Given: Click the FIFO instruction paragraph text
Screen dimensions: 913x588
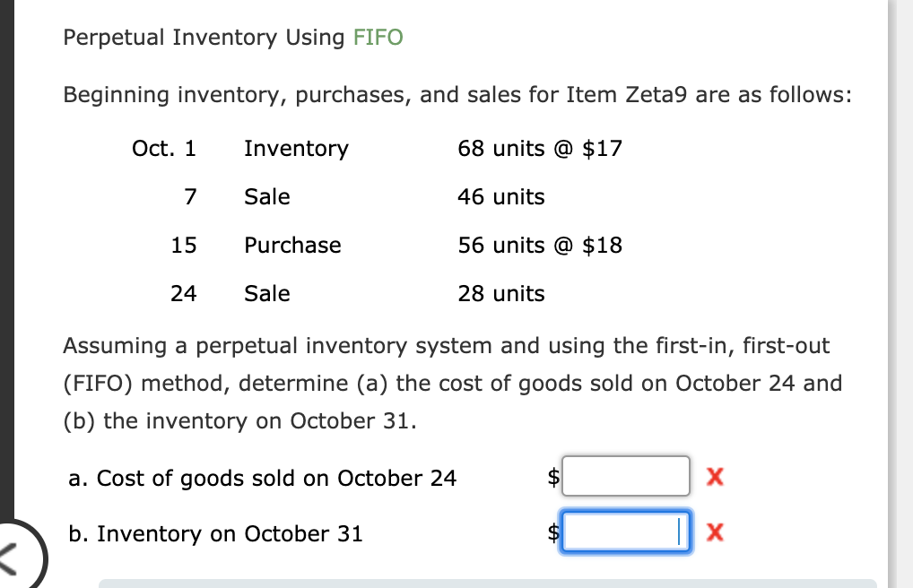Looking at the screenshot, I should click(x=448, y=383).
